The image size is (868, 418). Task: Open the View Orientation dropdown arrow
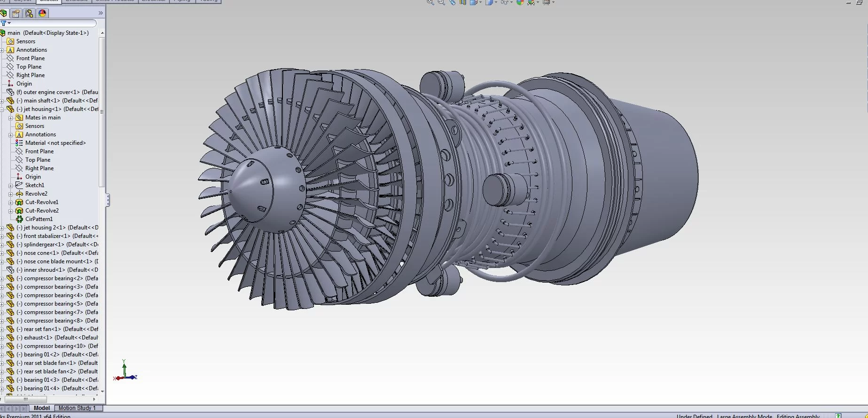click(x=480, y=2)
